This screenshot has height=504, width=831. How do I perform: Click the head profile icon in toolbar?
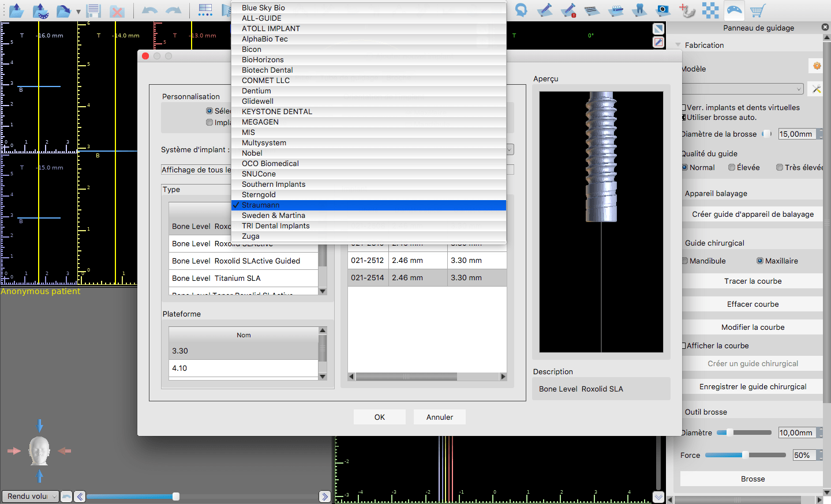coord(521,10)
